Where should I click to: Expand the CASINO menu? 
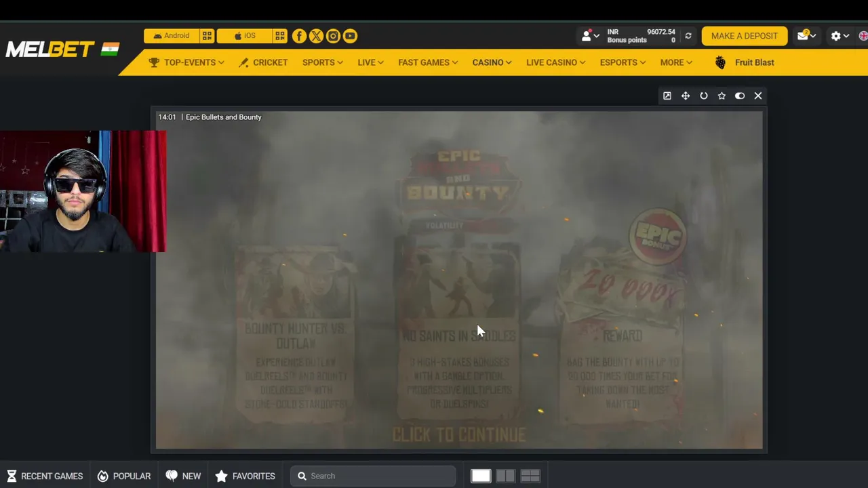tap(492, 62)
